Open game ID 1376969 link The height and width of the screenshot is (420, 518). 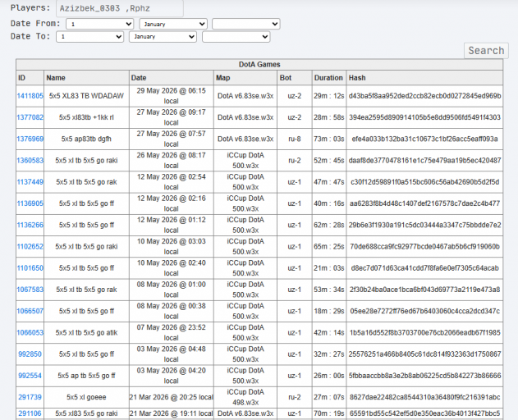(x=30, y=139)
